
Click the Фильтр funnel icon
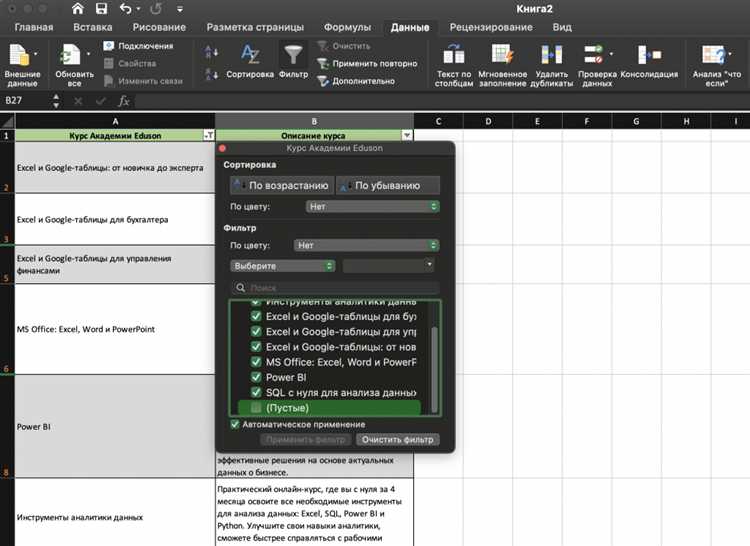[293, 55]
